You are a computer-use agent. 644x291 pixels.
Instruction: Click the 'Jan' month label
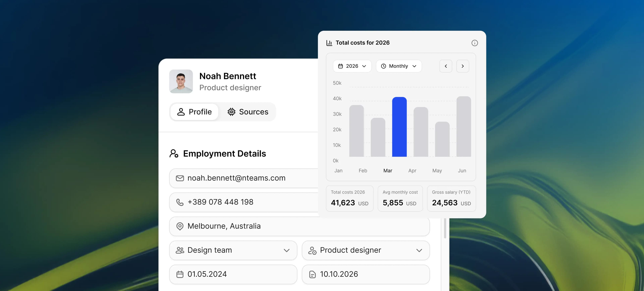click(x=338, y=171)
